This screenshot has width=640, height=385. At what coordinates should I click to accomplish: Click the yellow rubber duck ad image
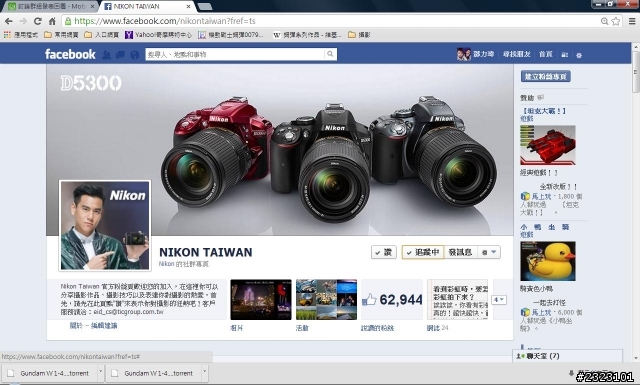[x=548, y=261]
